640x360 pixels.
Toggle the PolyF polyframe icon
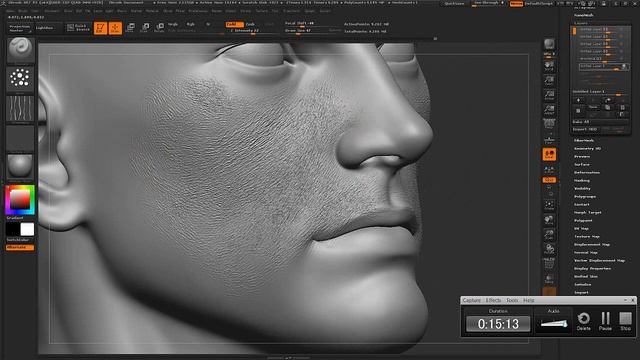point(549,263)
